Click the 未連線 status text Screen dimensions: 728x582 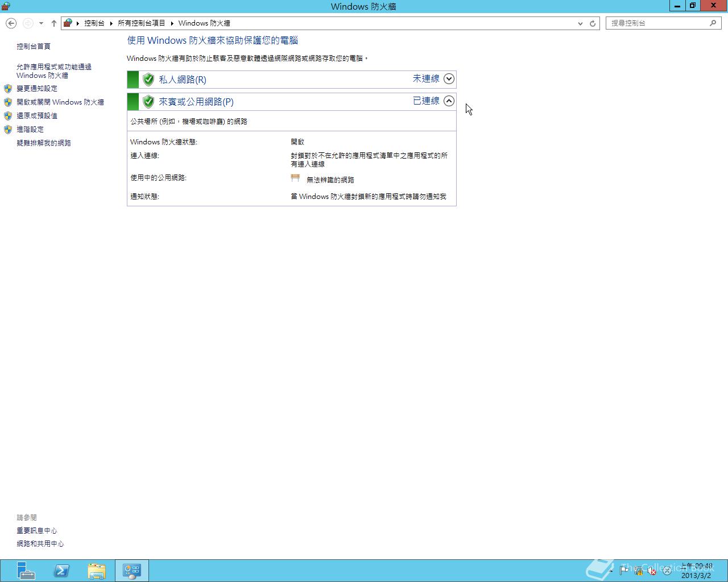426,79
